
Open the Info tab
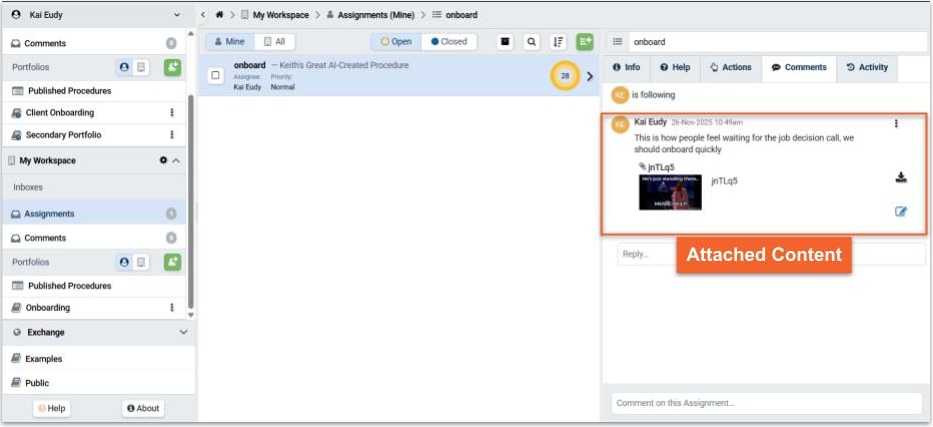coord(627,68)
